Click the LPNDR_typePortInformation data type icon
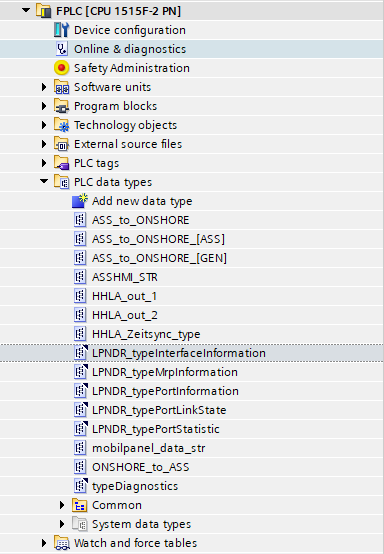The height and width of the screenshot is (554, 384). 81,391
